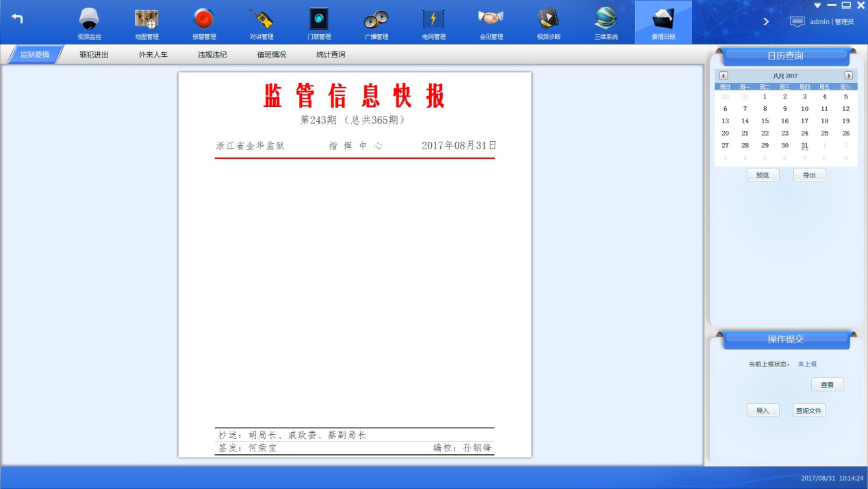Viewport: 868px width, 489px height.
Task: Click the 导入 import button
Action: [763, 411]
